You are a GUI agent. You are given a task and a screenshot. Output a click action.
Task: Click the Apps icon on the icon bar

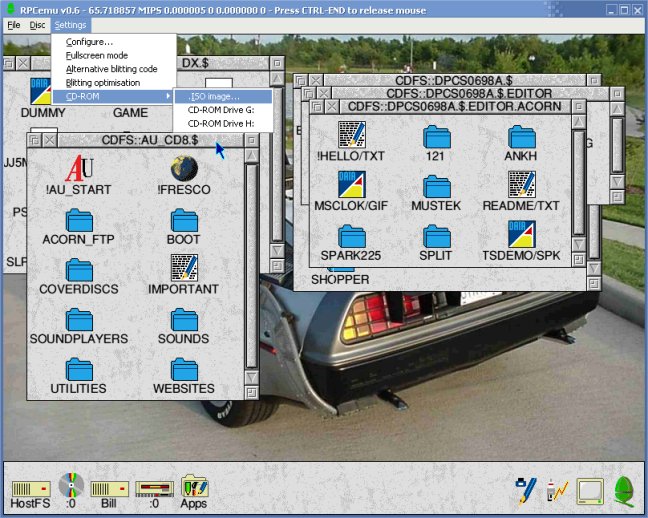click(x=193, y=488)
